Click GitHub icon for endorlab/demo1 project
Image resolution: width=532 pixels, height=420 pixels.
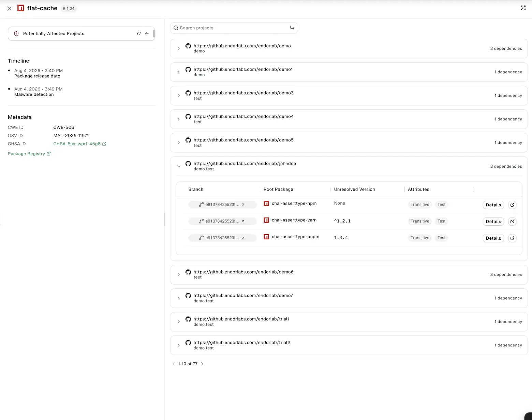point(188,70)
